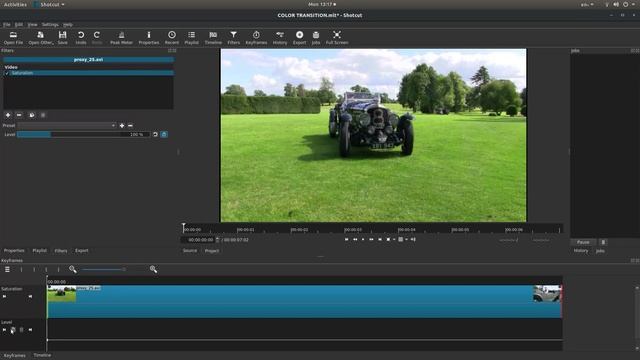This screenshot has height=360, width=640.
Task: Click the Keyframes toolbar icon
Action: pyautogui.click(x=256, y=38)
